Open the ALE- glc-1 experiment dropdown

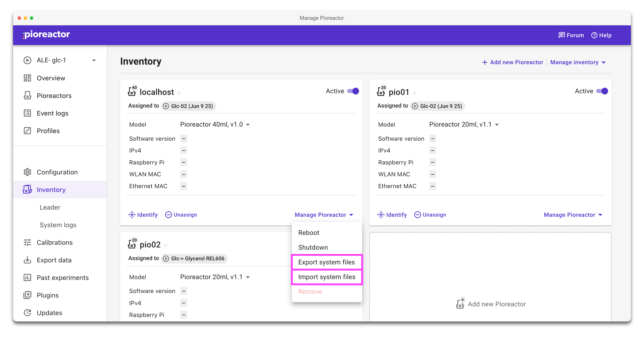click(94, 60)
